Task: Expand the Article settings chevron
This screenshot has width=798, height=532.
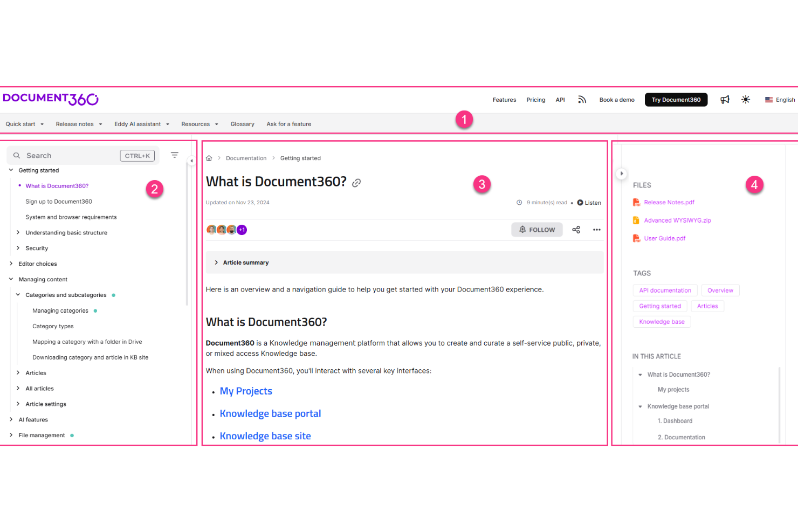Action: (18, 404)
